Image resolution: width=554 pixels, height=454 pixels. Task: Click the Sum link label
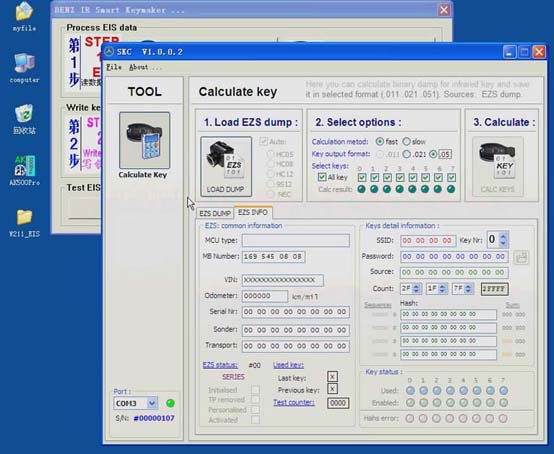512,305
